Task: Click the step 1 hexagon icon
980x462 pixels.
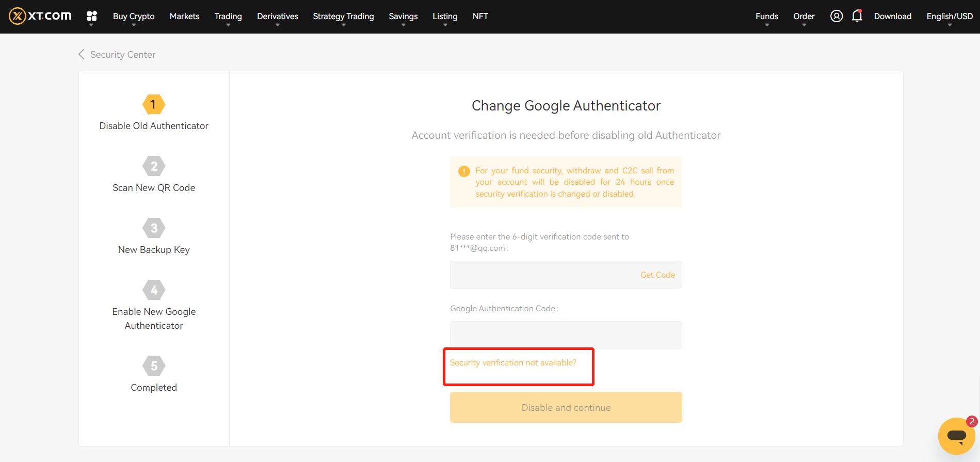Action: point(154,105)
